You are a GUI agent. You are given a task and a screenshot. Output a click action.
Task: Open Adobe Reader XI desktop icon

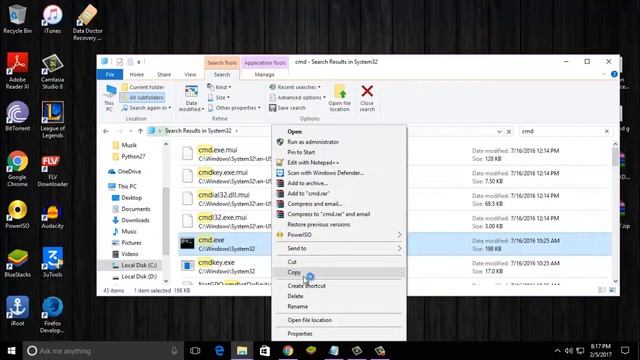coord(17,71)
